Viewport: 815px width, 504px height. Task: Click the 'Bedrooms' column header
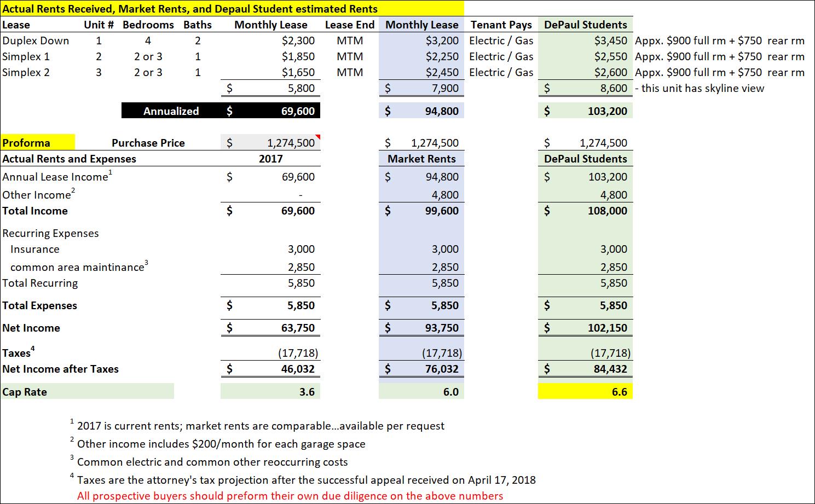pos(148,25)
